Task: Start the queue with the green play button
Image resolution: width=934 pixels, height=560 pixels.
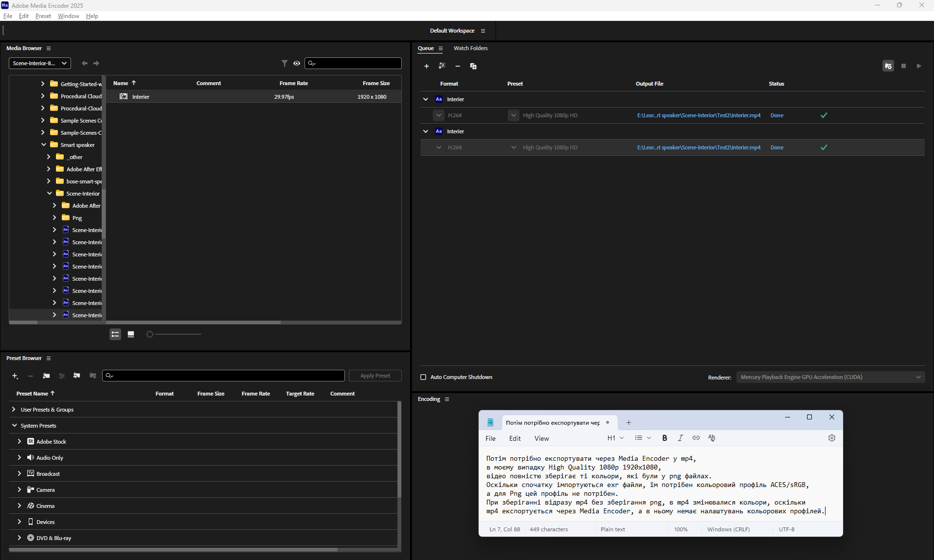Action: [x=919, y=66]
